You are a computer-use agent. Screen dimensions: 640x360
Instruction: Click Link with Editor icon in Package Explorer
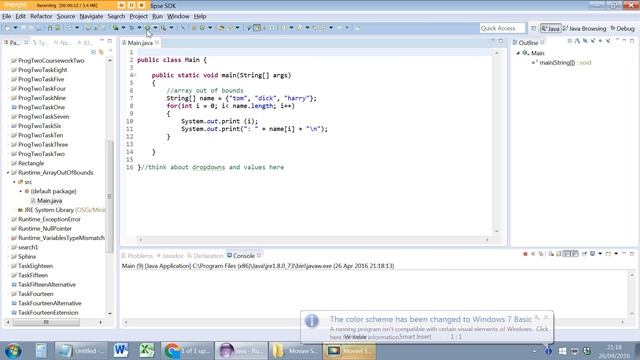click(101, 52)
